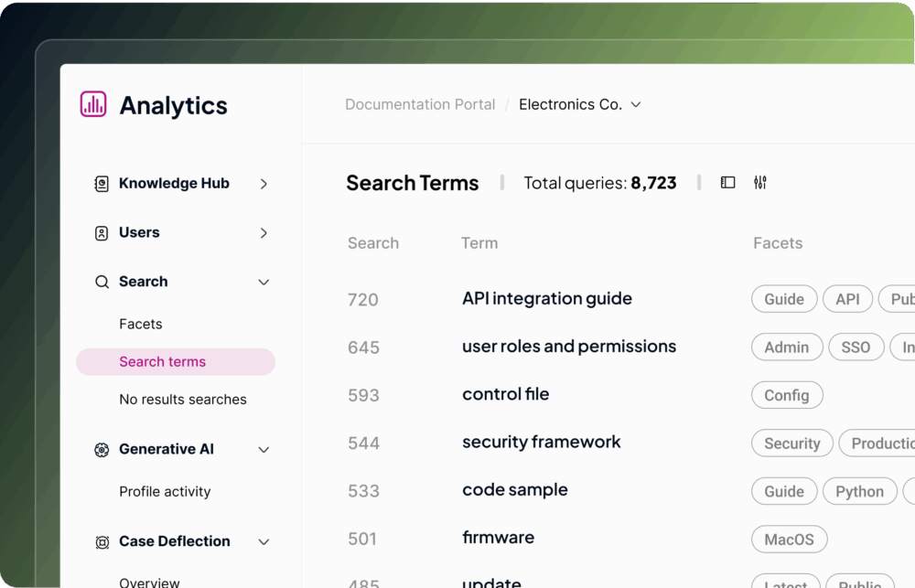Collapse the Generative AI section chevron
Viewport: 915px width, 588px height.
point(264,450)
